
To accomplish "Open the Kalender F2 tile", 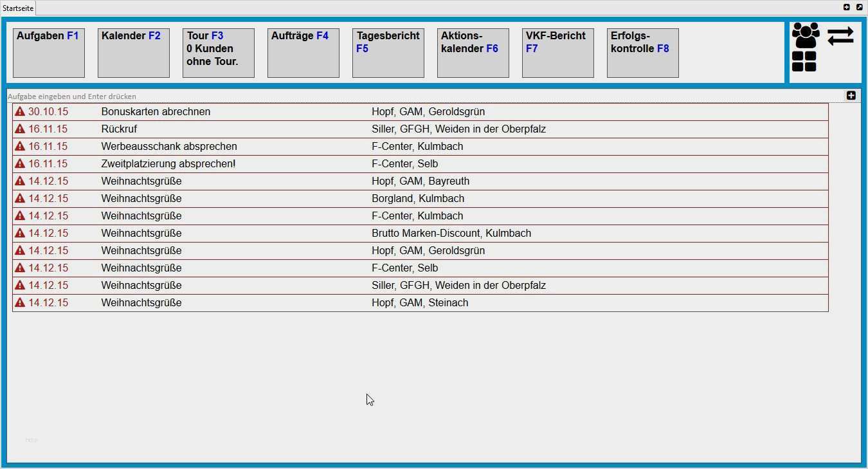I will pos(134,53).
